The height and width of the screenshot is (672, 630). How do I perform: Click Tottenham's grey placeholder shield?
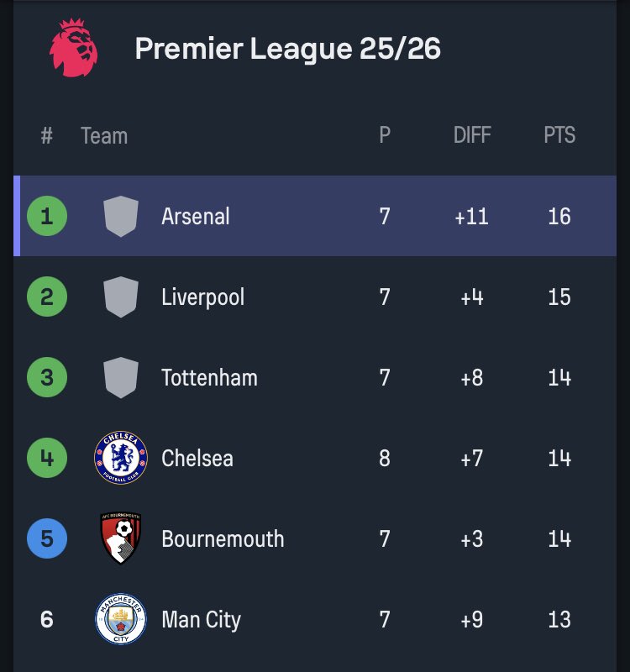[x=121, y=377]
